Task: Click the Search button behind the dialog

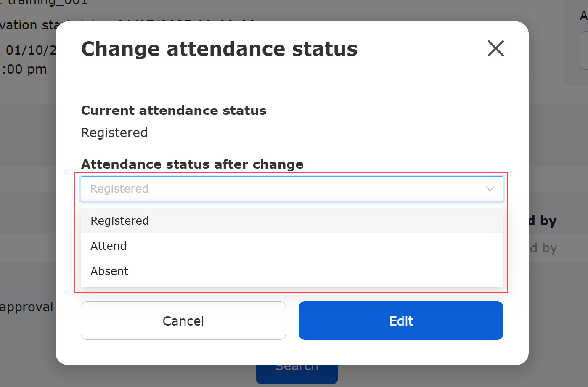Action: 297,374
